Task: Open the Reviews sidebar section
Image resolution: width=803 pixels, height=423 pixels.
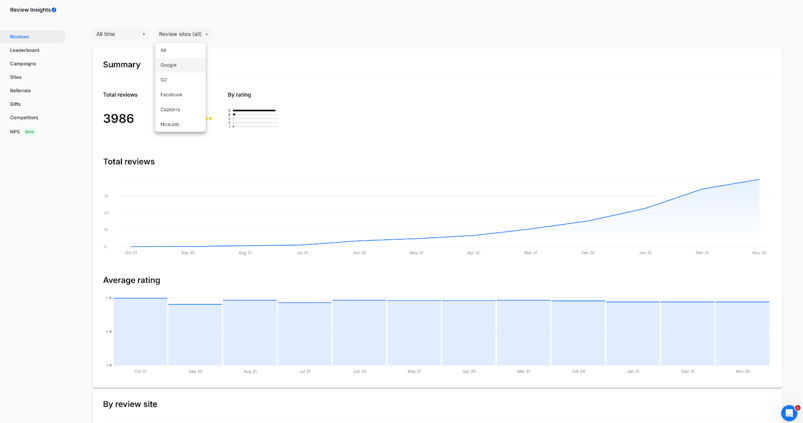Action: [x=20, y=37]
